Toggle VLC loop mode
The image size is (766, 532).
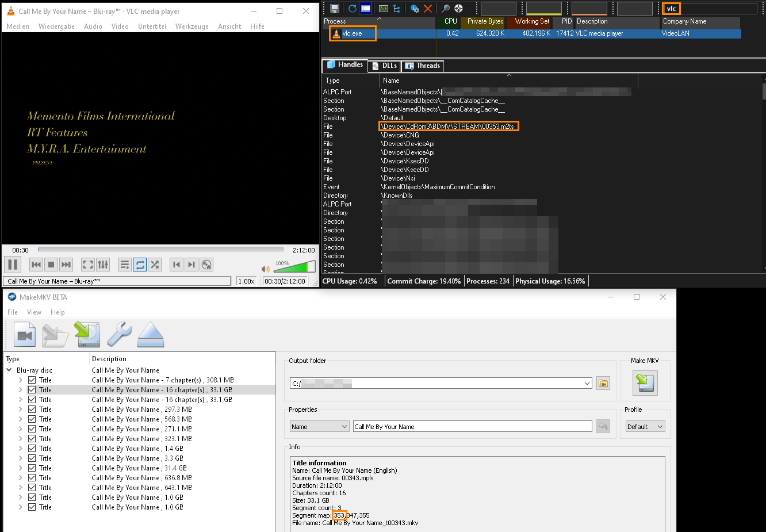point(140,265)
